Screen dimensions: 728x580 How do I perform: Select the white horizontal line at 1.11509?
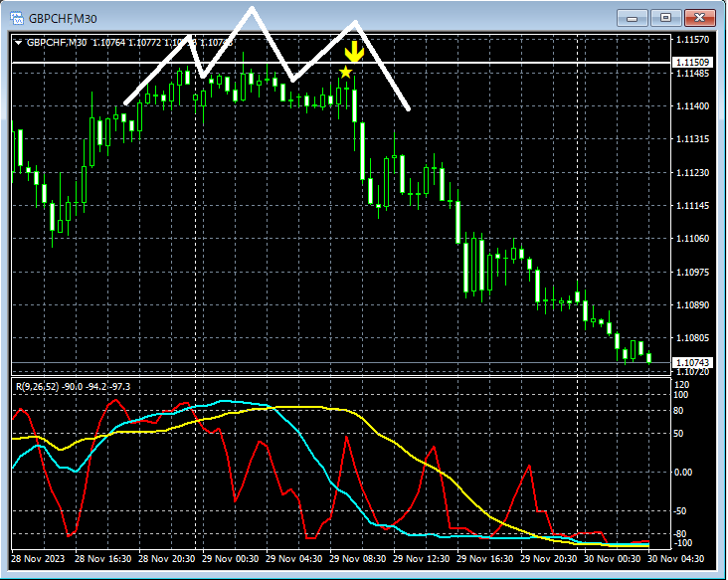(x=497, y=64)
